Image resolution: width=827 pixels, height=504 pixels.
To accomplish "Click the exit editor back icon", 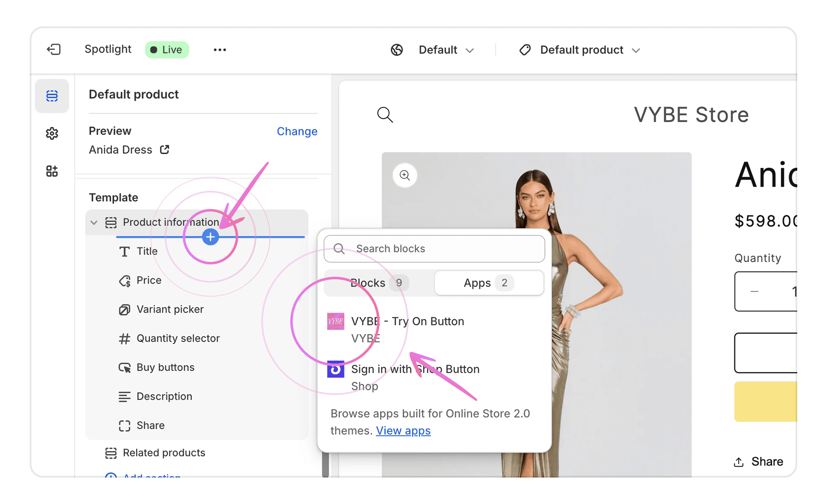I will (x=54, y=50).
